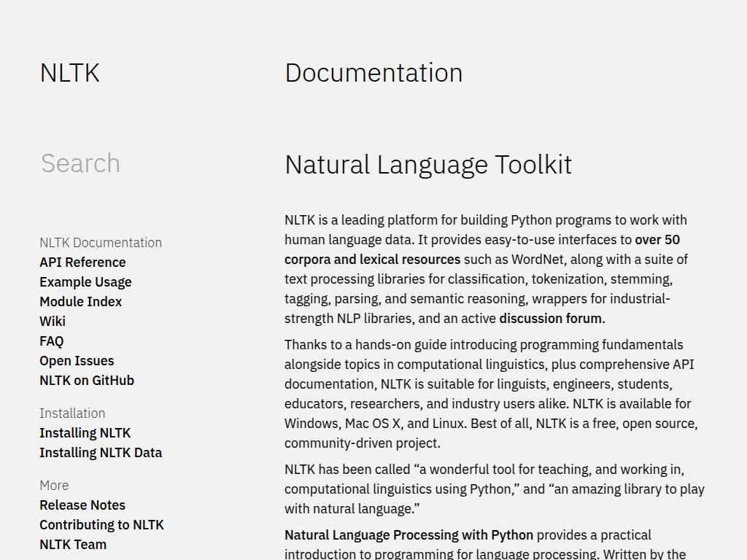The height and width of the screenshot is (560, 747).
Task: Go to the Module Index
Action: pos(80,301)
